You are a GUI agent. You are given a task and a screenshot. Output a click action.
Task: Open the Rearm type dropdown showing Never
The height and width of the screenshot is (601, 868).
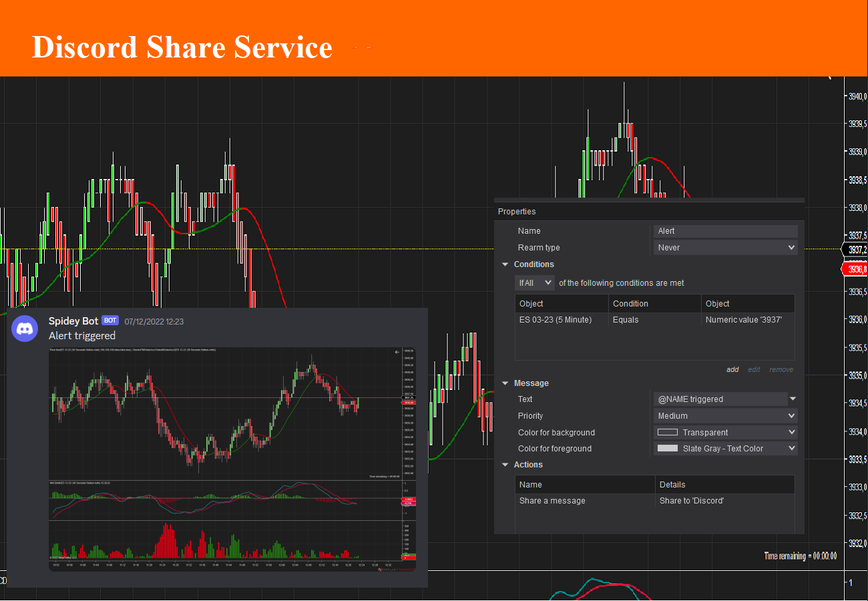(726, 248)
